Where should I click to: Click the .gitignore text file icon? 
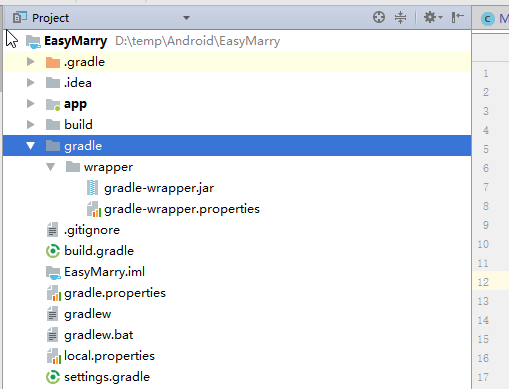click(52, 230)
